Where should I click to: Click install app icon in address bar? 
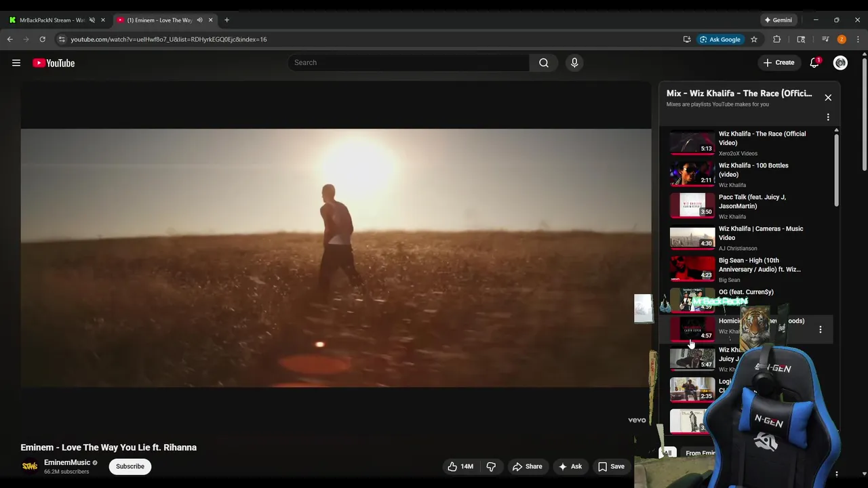(x=687, y=39)
